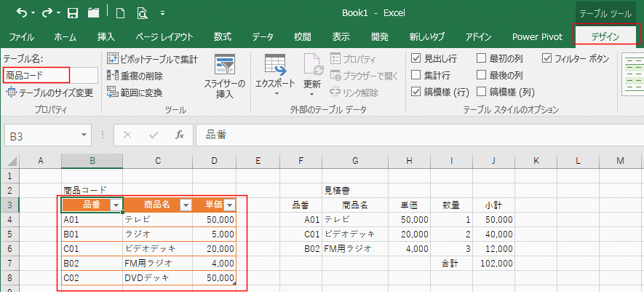The width and height of the screenshot is (644, 292).
Task: Open the 商品名 column filter dropdown
Action: (185, 205)
